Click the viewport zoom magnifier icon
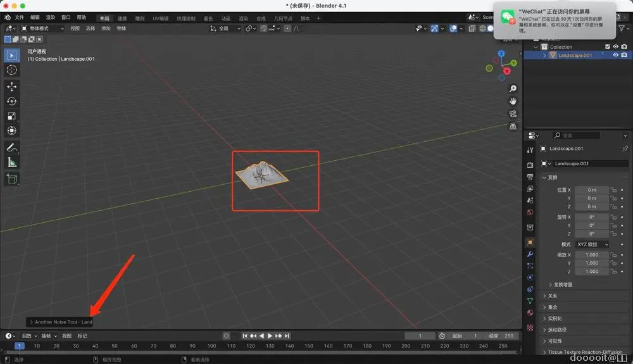Screen dimensions: 633x364 (x=513, y=89)
